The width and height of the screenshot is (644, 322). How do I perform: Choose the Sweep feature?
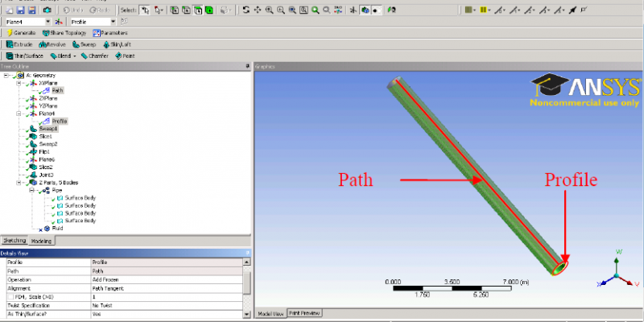tap(85, 44)
